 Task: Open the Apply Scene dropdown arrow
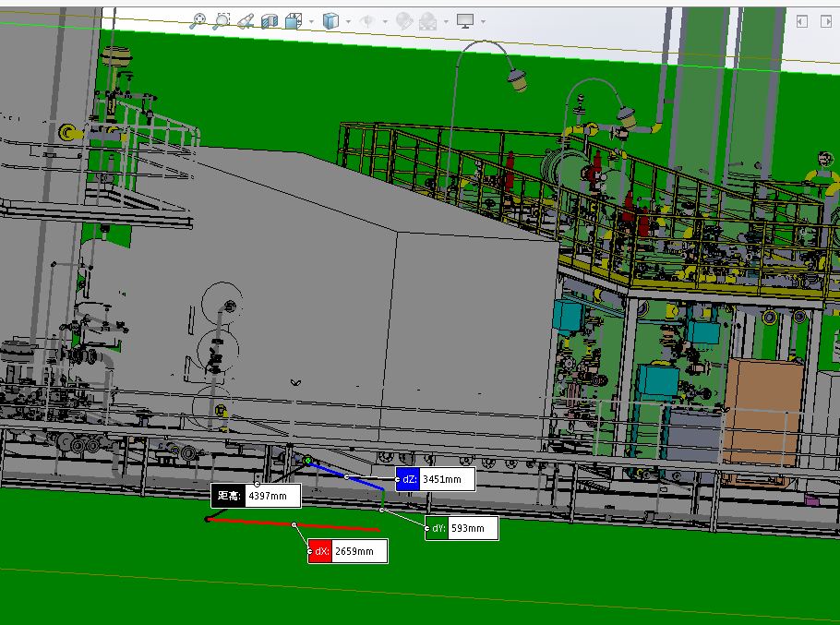pyautogui.click(x=446, y=21)
